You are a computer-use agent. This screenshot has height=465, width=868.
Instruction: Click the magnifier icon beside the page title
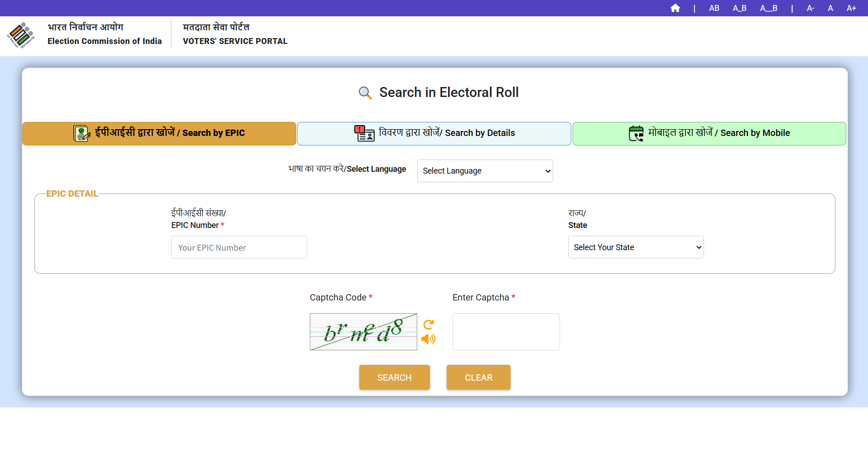pyautogui.click(x=365, y=93)
